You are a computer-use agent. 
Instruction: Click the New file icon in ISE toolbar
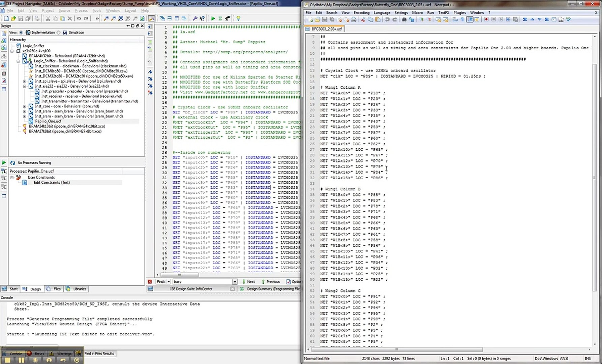pos(6,19)
